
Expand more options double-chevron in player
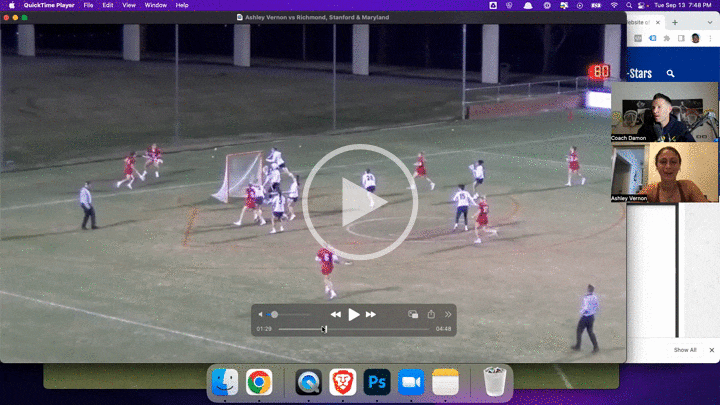pos(448,314)
